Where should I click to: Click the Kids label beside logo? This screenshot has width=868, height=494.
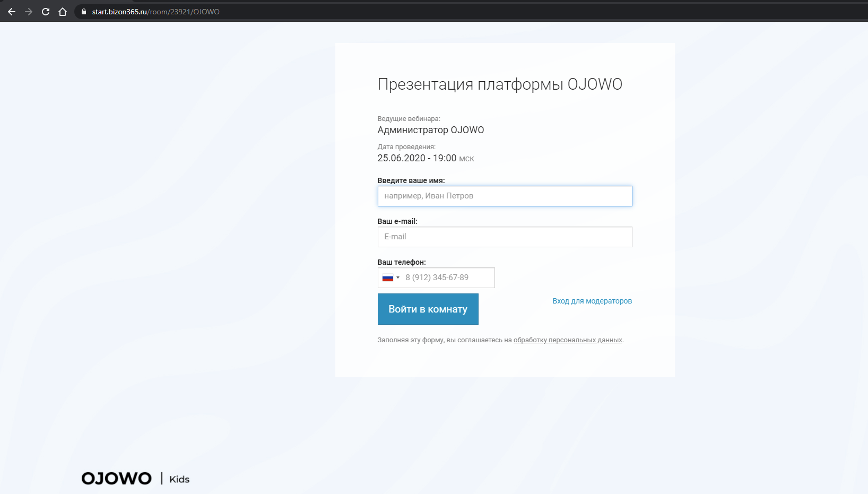(179, 479)
